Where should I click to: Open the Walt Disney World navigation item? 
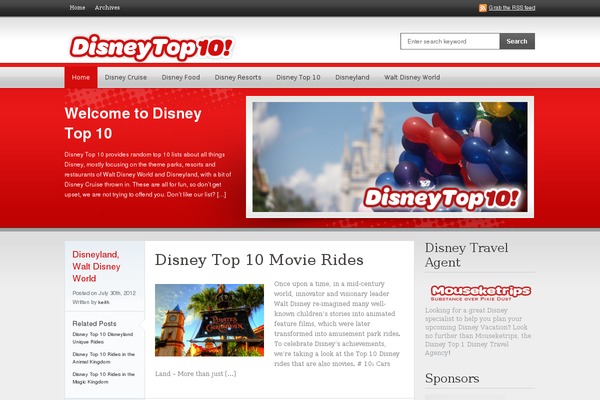pos(412,77)
